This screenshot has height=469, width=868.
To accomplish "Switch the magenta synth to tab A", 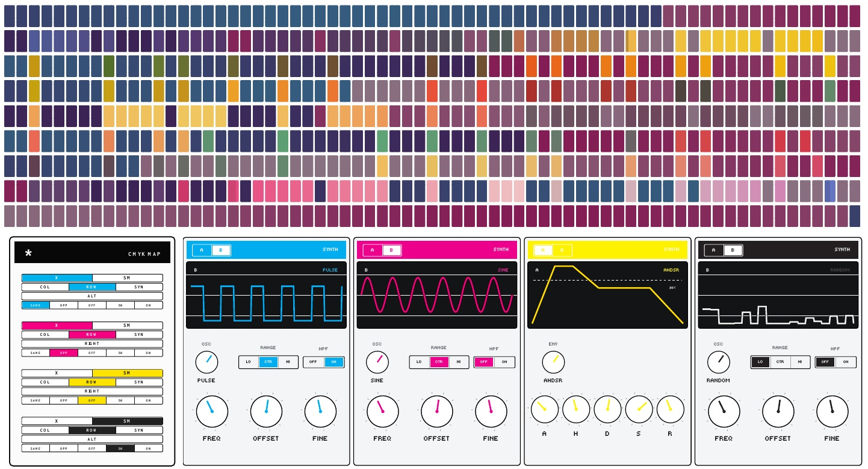I will [x=373, y=250].
